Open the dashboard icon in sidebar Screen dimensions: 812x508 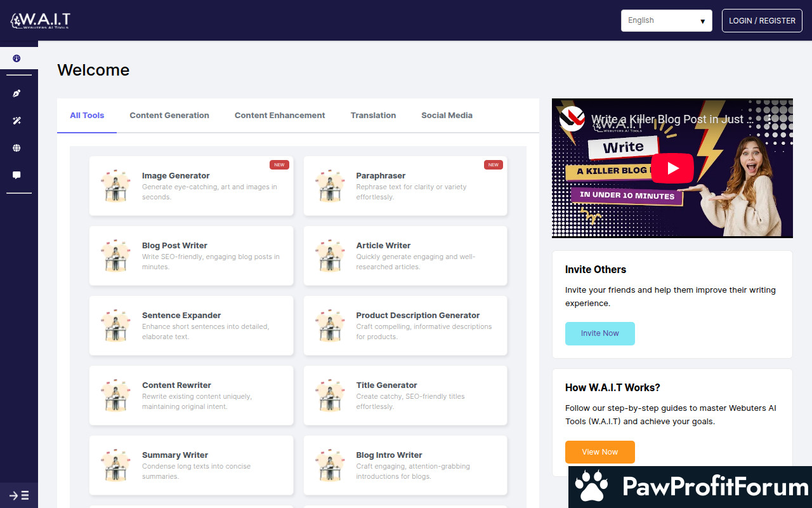click(16, 58)
